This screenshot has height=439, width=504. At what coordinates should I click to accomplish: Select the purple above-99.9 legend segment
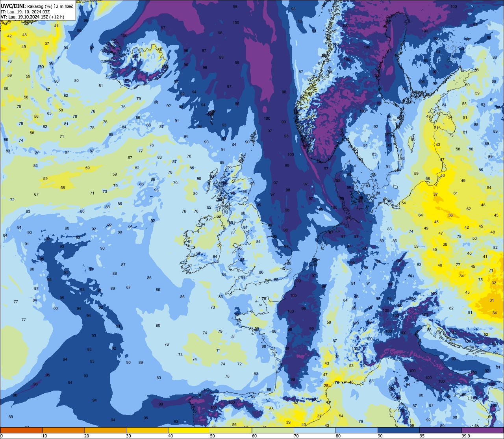tap(482, 430)
